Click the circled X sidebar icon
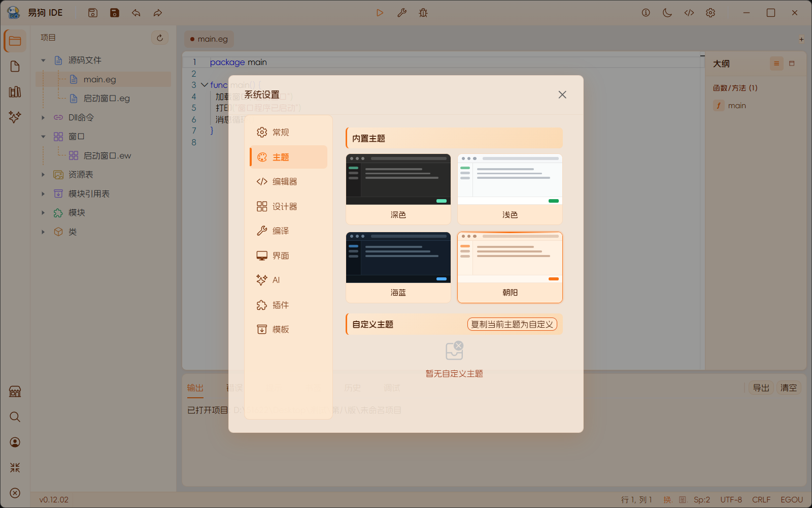Viewport: 812px width, 508px height. pyautogui.click(x=15, y=493)
